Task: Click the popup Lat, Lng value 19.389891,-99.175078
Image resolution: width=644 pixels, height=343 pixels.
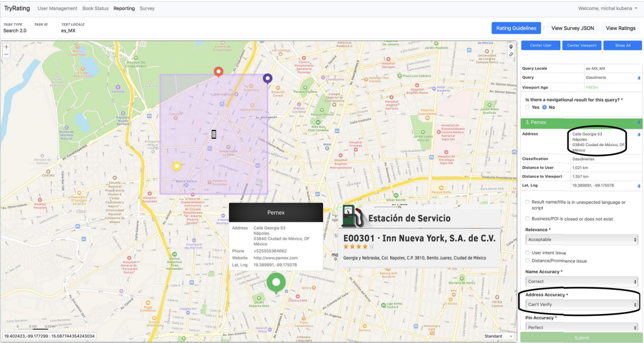Action: 275,265
